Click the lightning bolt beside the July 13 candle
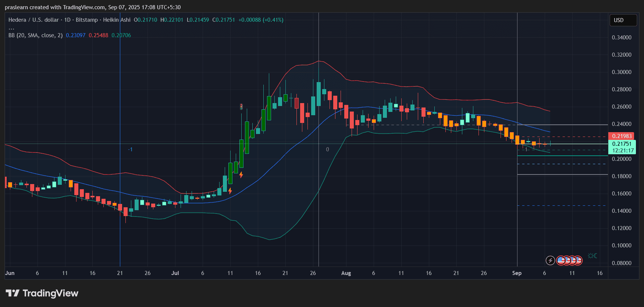 pos(241,174)
